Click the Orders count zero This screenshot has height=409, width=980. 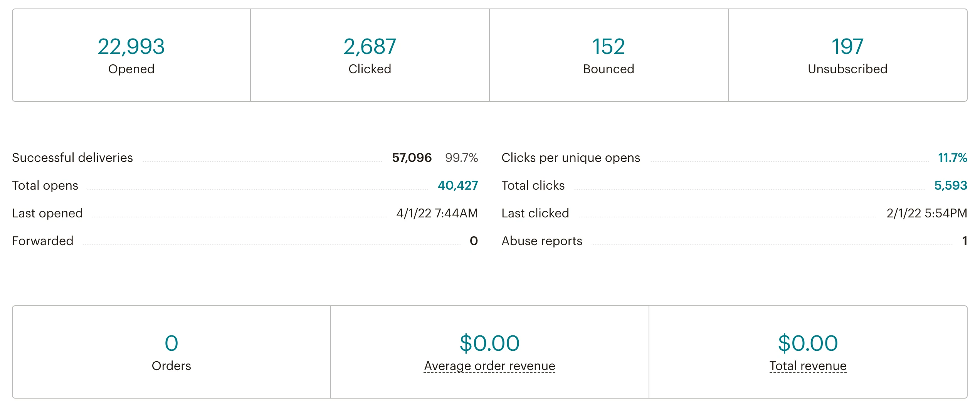pos(171,343)
